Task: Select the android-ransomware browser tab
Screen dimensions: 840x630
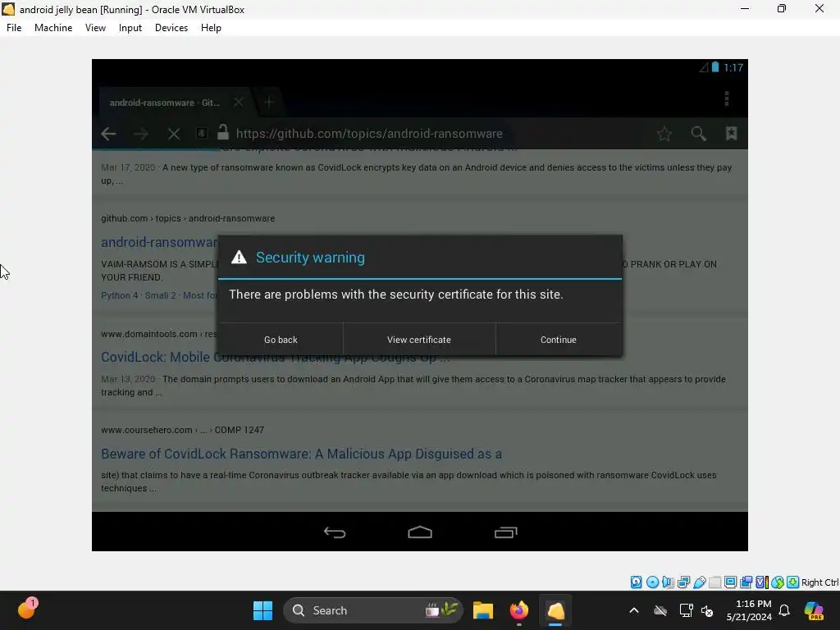Action: pos(165,103)
